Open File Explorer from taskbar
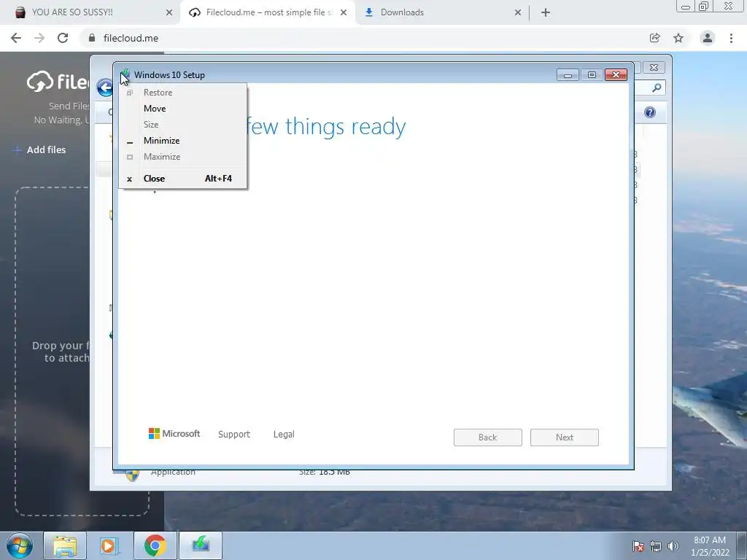Image resolution: width=747 pixels, height=560 pixels. 65,545
